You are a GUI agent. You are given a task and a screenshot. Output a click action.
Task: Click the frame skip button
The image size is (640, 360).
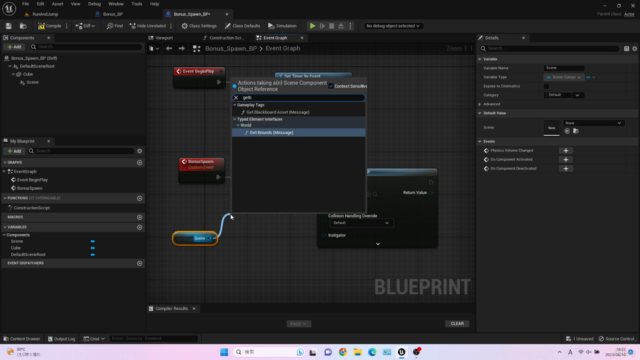(322, 26)
